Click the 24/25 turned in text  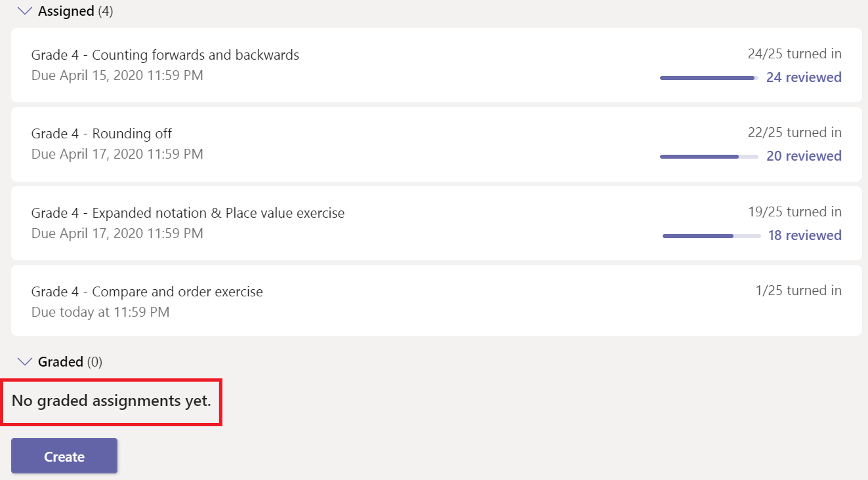tap(795, 54)
